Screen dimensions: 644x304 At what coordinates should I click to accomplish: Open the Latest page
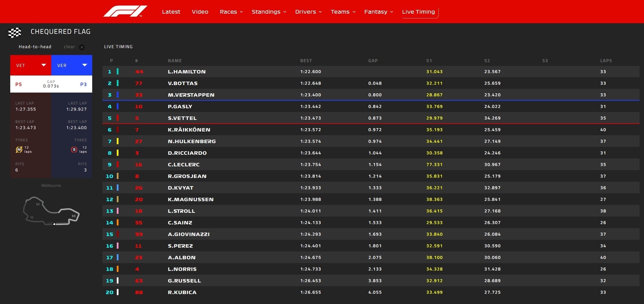pos(171,12)
